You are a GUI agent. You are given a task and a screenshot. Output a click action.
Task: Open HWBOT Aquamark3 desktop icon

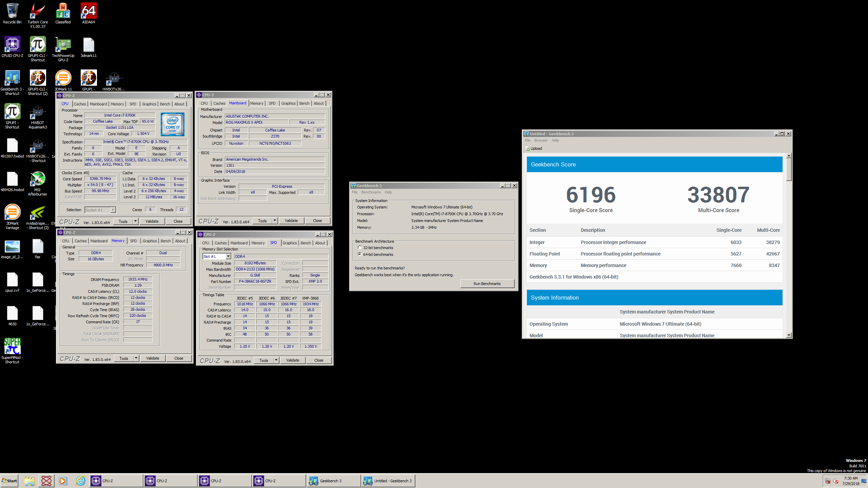(x=38, y=116)
